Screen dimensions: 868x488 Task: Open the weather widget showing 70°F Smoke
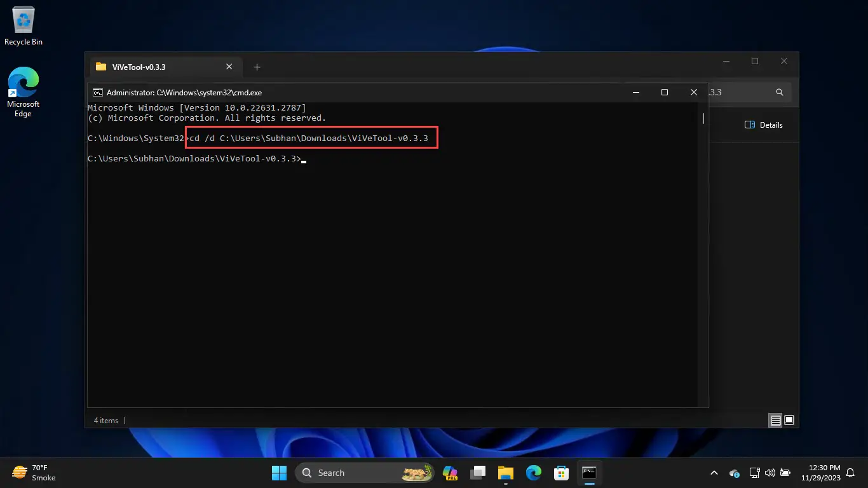pyautogui.click(x=34, y=472)
